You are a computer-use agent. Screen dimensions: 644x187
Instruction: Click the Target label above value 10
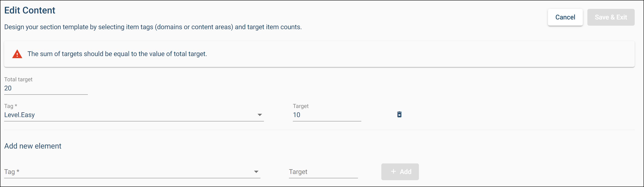(301, 106)
